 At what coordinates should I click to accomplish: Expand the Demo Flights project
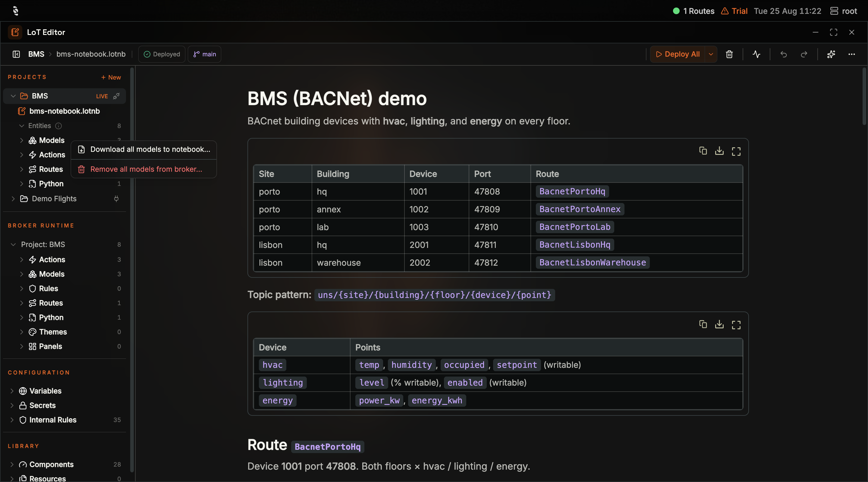tap(13, 199)
